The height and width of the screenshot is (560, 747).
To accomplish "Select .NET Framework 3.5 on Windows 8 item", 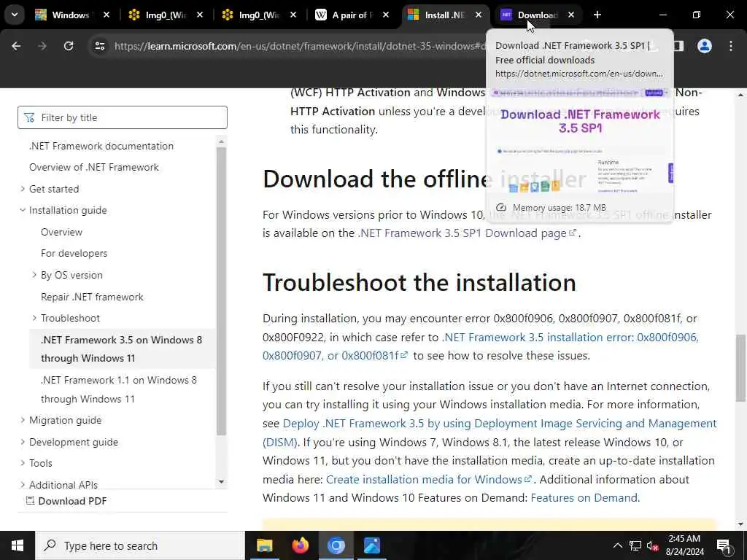I will [122, 349].
